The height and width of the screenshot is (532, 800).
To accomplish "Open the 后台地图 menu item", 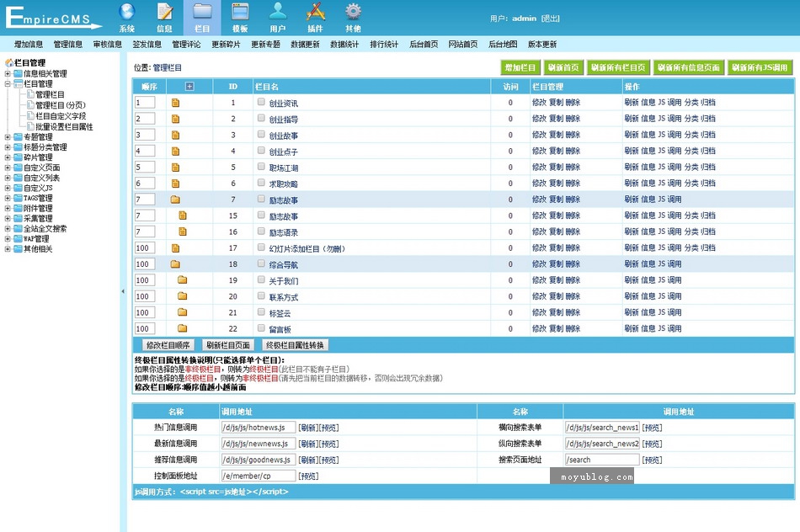I will click(x=503, y=45).
